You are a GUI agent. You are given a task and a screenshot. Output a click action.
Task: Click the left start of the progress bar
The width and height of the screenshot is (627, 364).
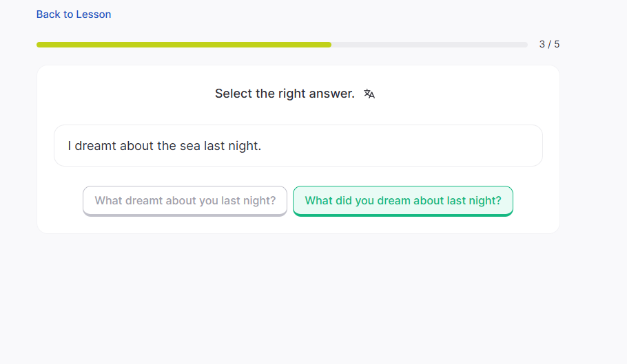point(41,45)
